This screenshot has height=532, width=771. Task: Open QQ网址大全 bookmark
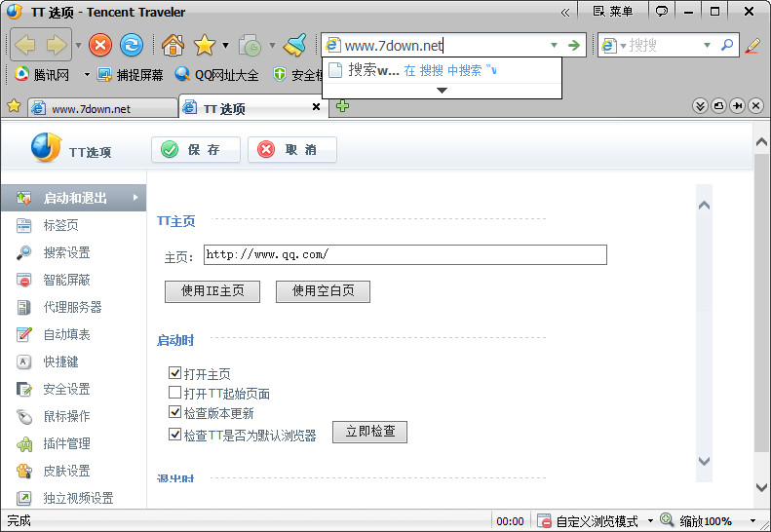pyautogui.click(x=216, y=75)
